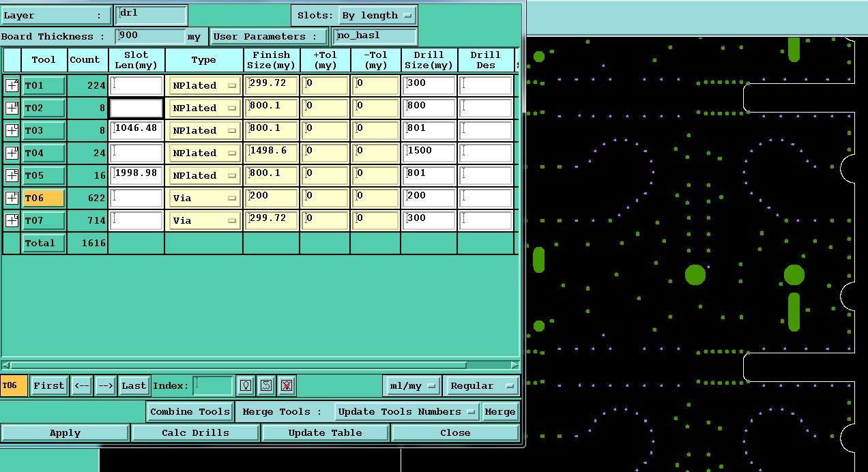Click the T06 Finish Size field 200
Screen dimensions: 868x472
pyautogui.click(x=272, y=198)
